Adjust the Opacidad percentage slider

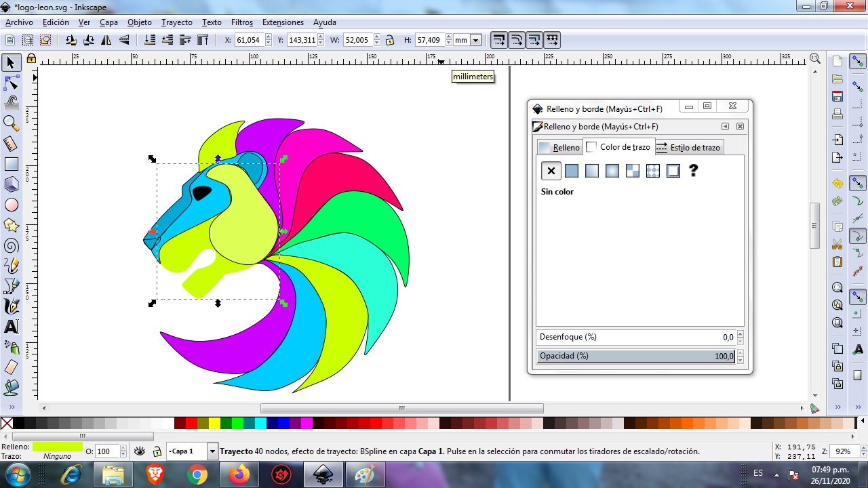[x=635, y=356]
